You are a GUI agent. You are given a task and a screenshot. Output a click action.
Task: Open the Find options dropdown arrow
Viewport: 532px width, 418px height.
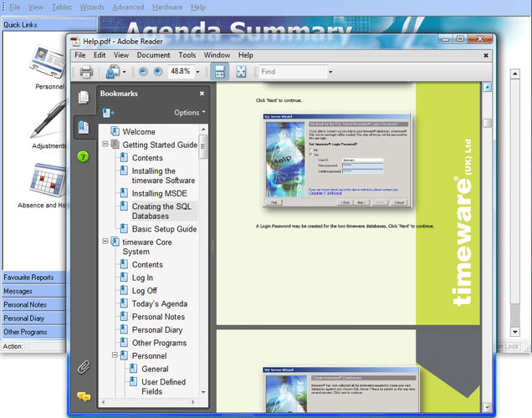click(x=330, y=72)
